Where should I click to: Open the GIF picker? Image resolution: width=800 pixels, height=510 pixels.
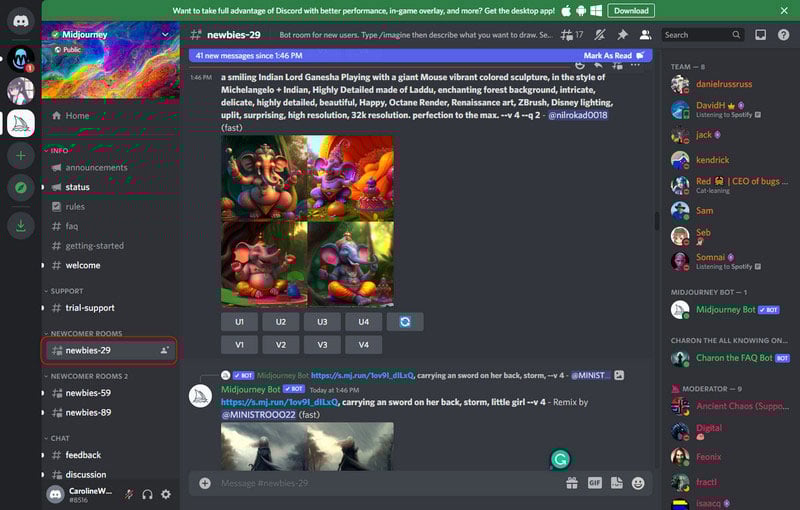click(594, 483)
